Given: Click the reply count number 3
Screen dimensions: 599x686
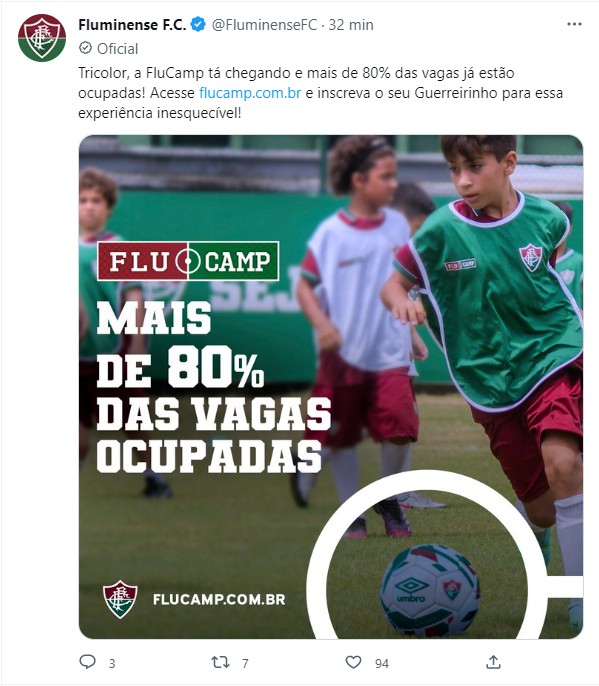Looking at the screenshot, I should [112, 664].
